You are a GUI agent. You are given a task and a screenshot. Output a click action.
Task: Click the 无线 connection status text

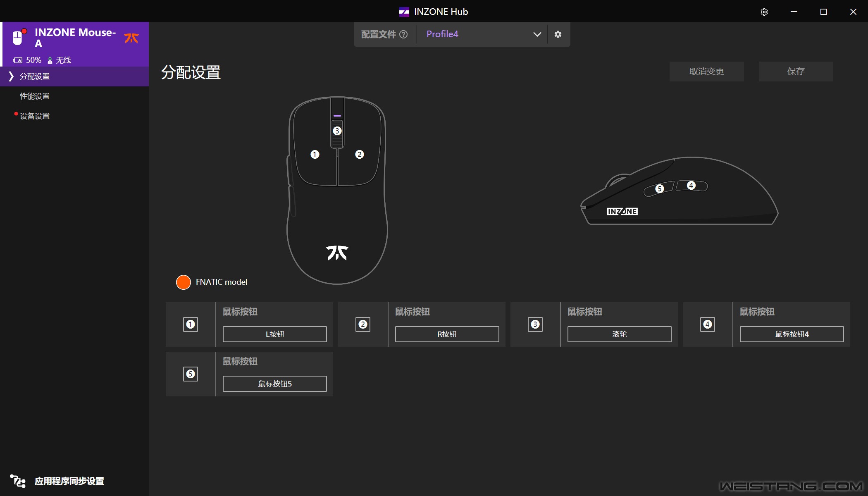click(64, 60)
